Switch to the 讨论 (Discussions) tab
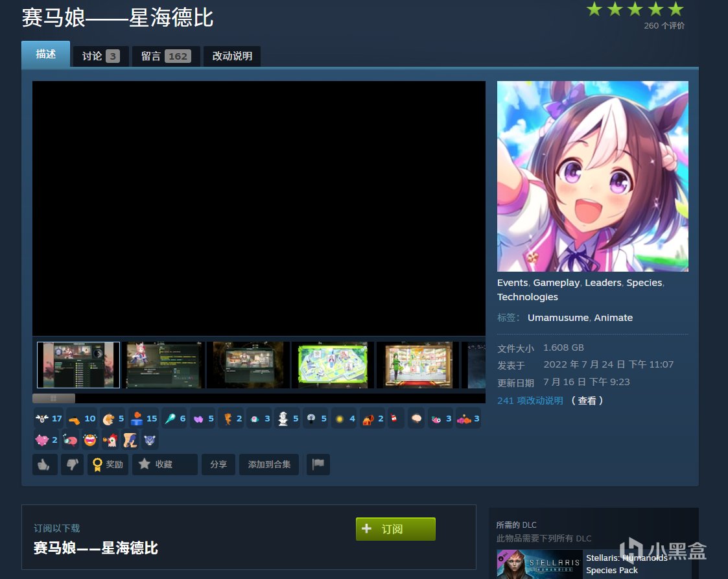 [100, 56]
